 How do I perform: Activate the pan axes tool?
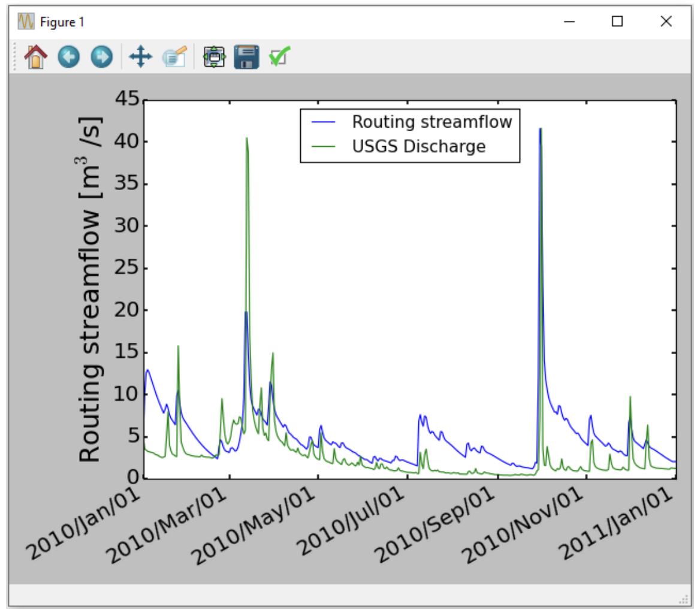(x=141, y=57)
